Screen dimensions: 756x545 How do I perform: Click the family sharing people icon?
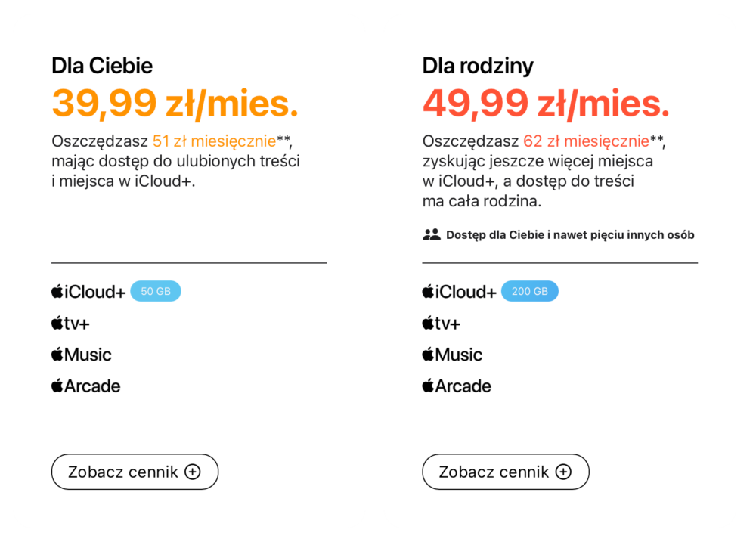[x=431, y=234]
